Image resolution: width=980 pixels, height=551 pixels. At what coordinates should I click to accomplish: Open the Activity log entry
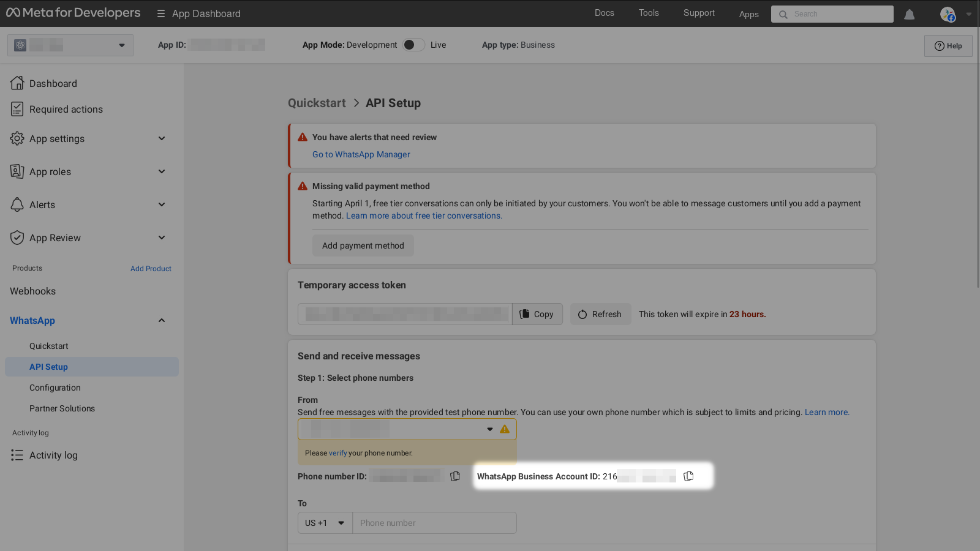click(x=53, y=455)
